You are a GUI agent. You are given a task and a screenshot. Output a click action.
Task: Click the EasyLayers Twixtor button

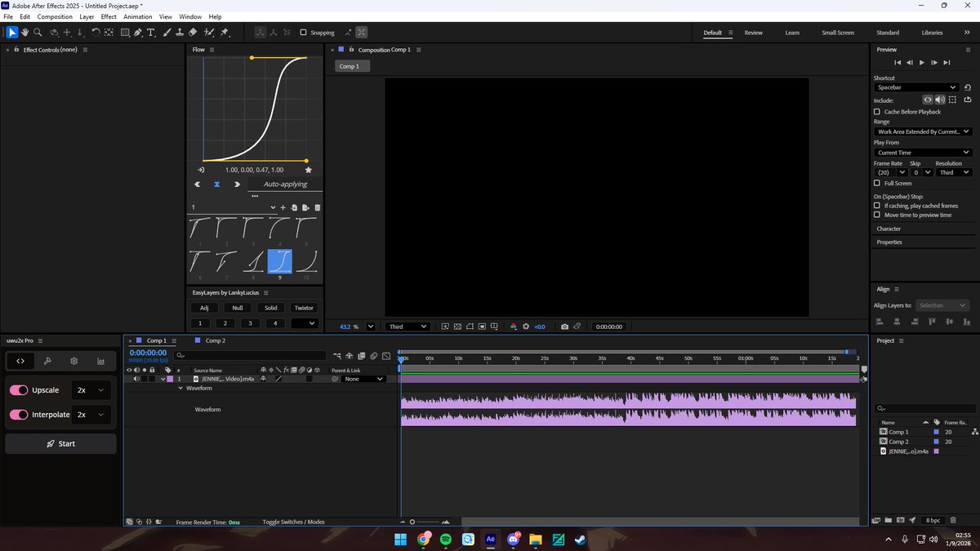pyautogui.click(x=304, y=308)
